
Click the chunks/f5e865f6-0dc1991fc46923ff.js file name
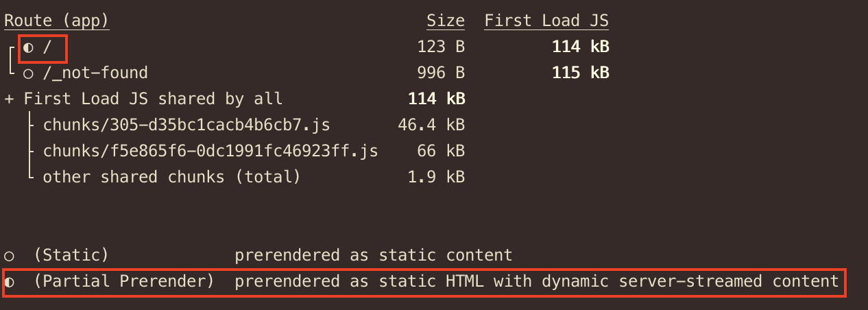[210, 151]
